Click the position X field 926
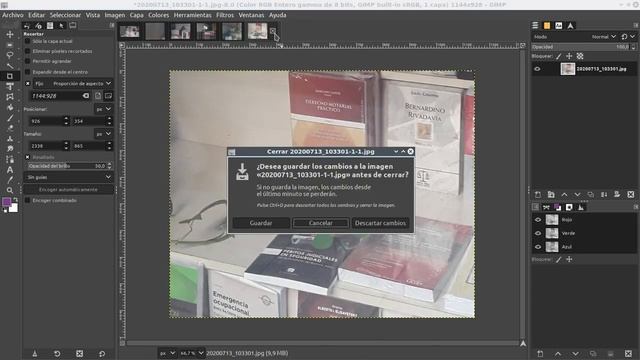The height and width of the screenshot is (360, 640). 46,121
